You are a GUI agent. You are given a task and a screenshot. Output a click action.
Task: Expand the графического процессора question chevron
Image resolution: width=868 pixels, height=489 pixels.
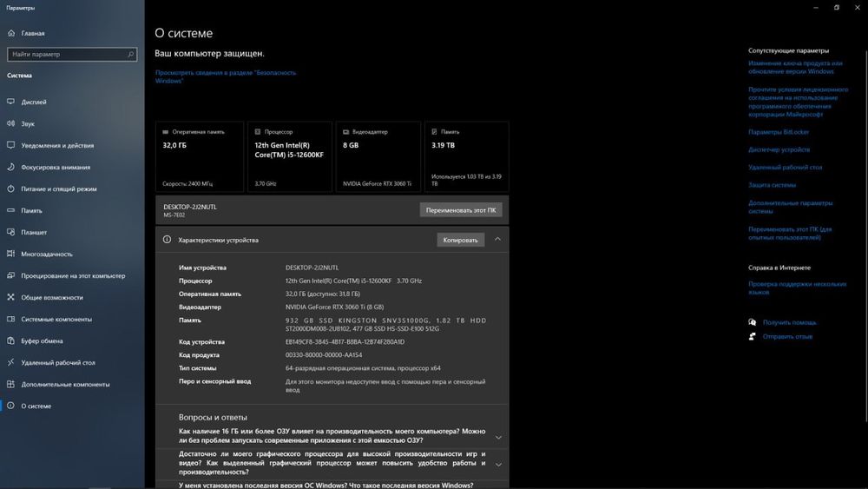[x=498, y=465]
